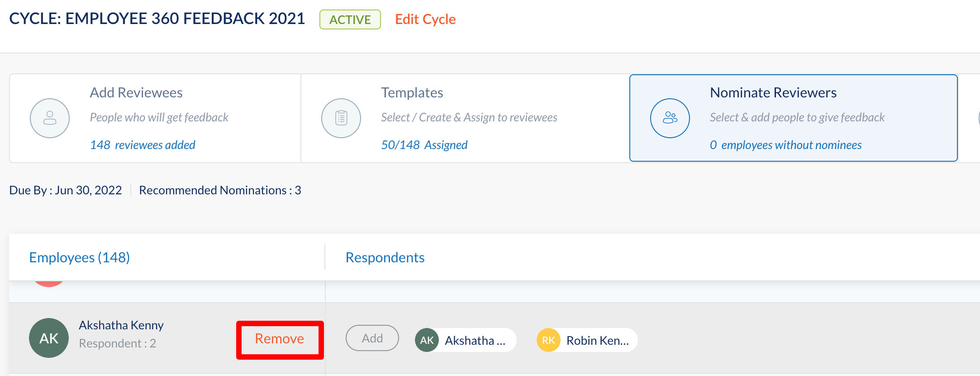Remove Akshatha Kenny from the cycle
The width and height of the screenshot is (980, 376).
click(x=280, y=338)
